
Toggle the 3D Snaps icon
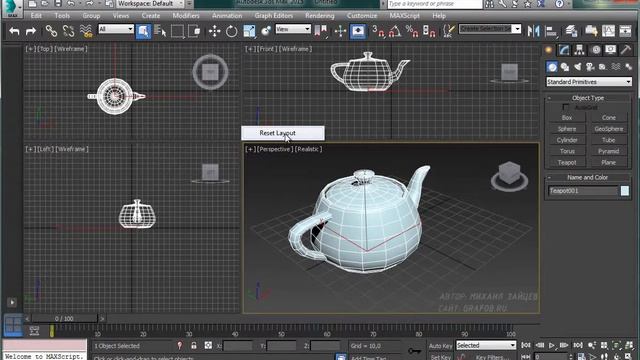pos(378,31)
